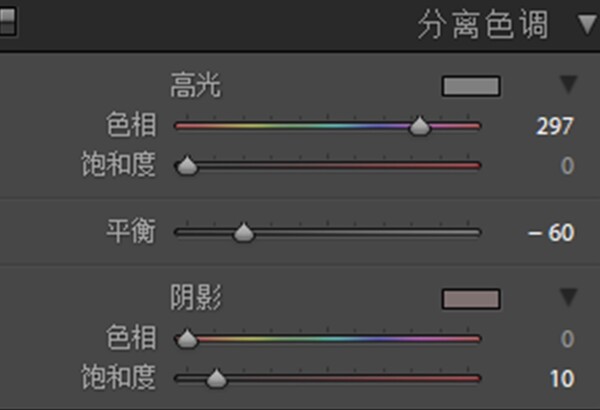
Task: Click the 高光 色相 slider handle
Action: point(420,126)
